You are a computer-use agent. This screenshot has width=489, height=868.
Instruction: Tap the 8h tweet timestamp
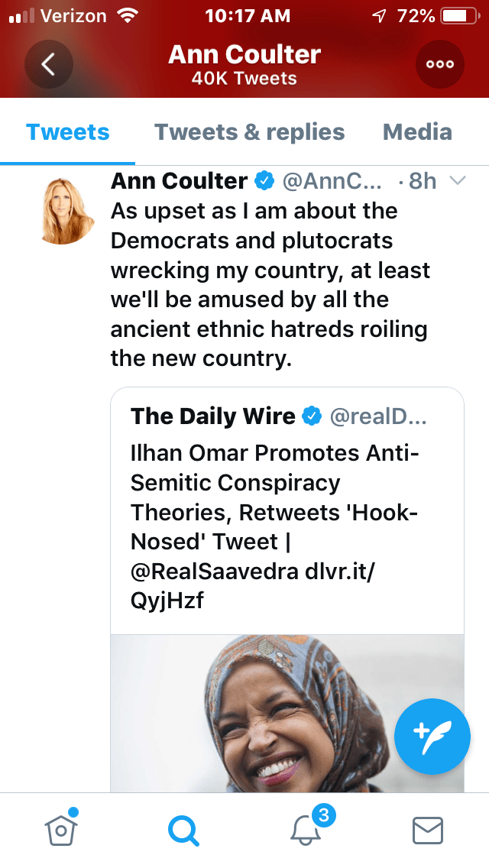click(422, 181)
